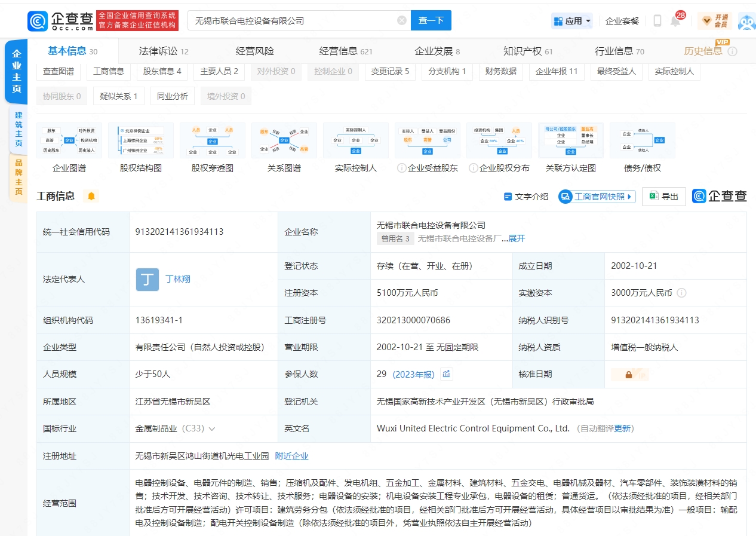756x536 pixels.
Task: Click the 工商信息 sub-nav button
Action: tap(109, 71)
